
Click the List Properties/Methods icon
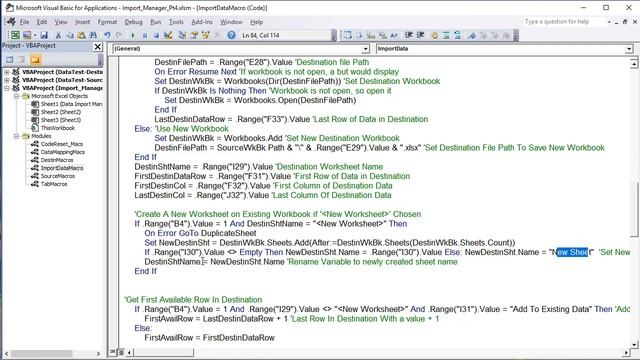click(x=347, y=35)
